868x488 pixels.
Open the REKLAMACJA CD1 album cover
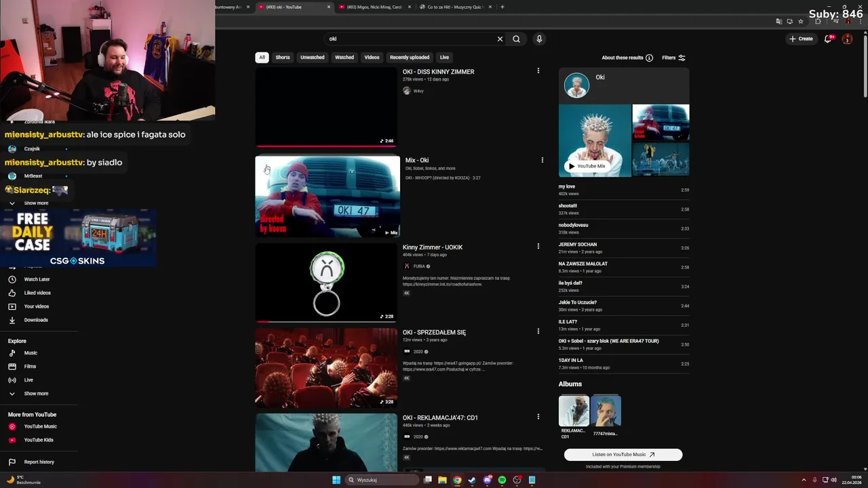574,411
